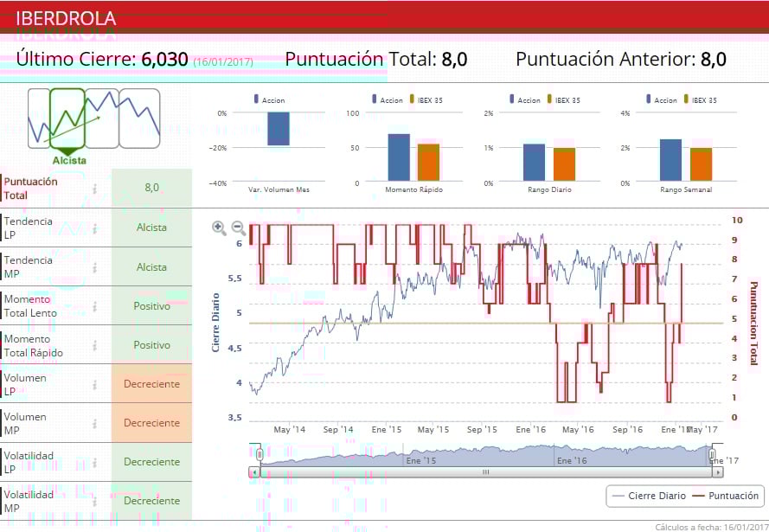
Task: Zoom out on the main price chart
Action: click(239, 228)
